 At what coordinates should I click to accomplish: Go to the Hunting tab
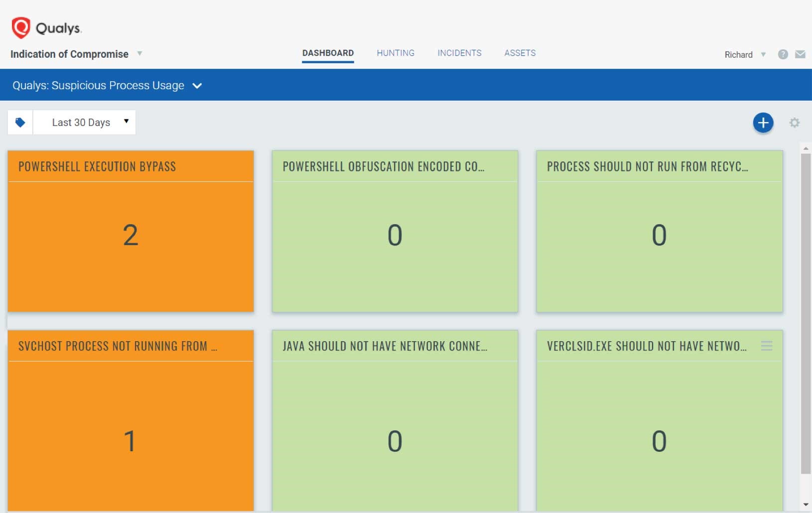pyautogui.click(x=396, y=53)
